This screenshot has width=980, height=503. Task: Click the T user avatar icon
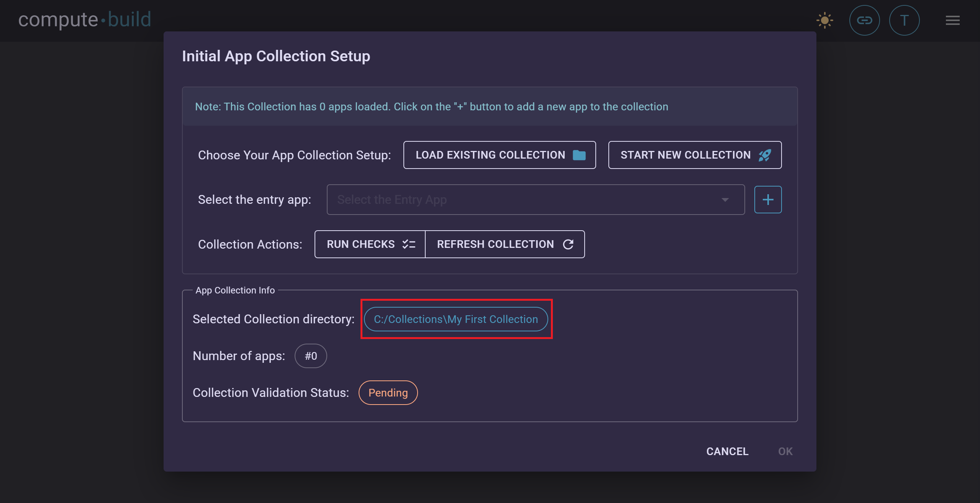pos(904,20)
